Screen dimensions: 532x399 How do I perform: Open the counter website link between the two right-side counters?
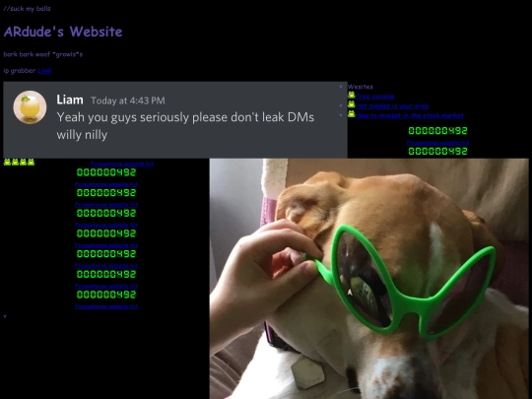pos(437,143)
